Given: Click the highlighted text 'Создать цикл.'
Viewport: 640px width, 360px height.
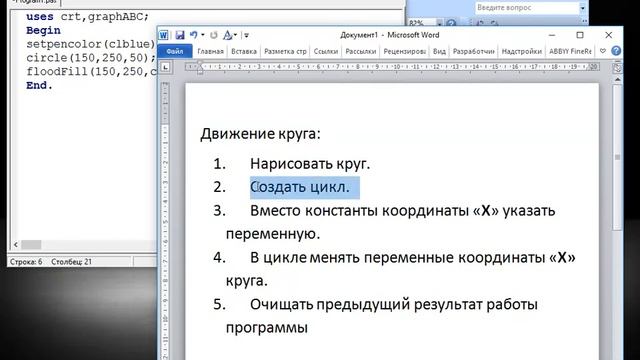Looking at the screenshot, I should coord(300,187).
